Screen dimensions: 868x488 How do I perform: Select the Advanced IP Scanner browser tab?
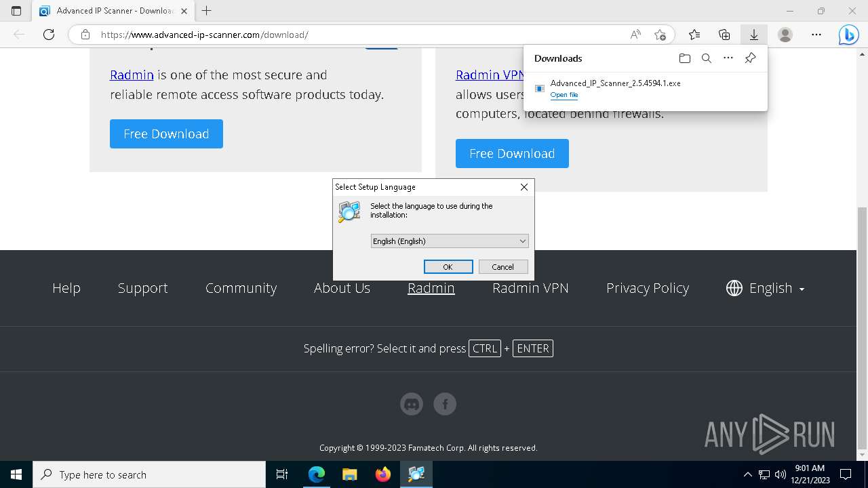click(113, 11)
